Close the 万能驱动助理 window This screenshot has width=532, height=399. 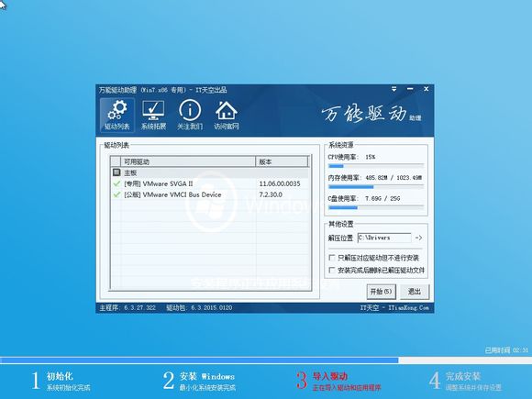click(x=427, y=89)
